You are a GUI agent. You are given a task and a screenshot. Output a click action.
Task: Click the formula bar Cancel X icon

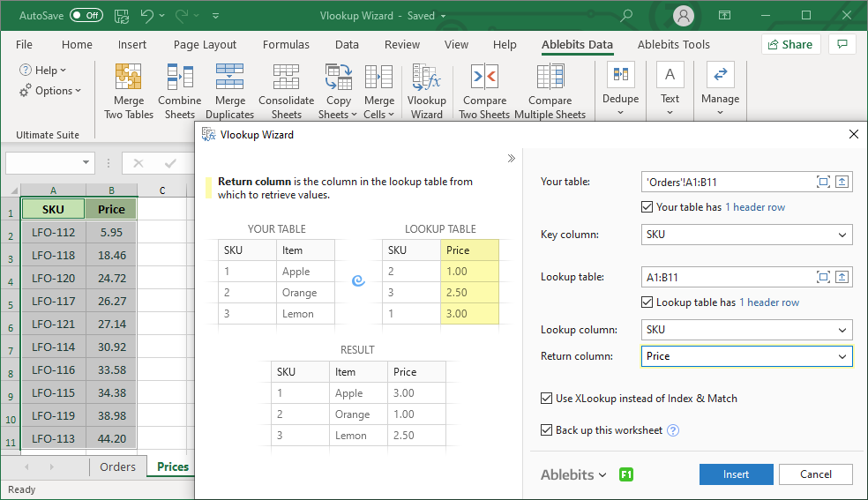pos(138,163)
